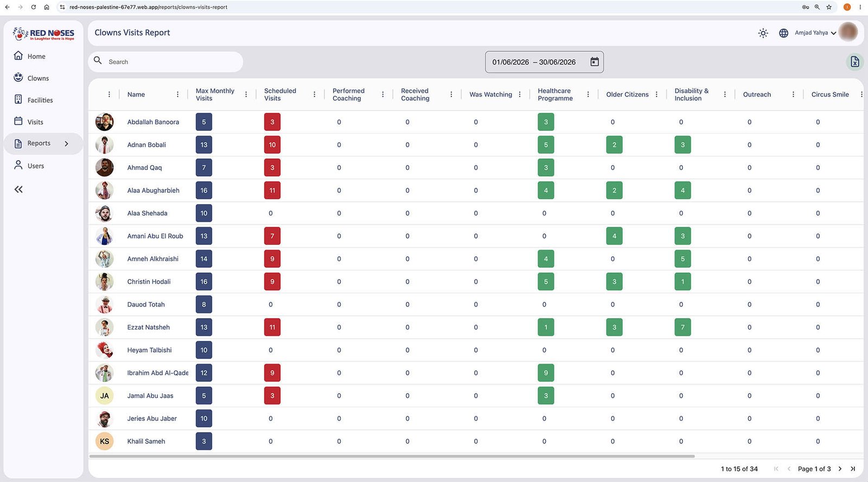The height and width of the screenshot is (482, 868).
Task: Click the horizontal table scrollbar
Action: coord(392,456)
